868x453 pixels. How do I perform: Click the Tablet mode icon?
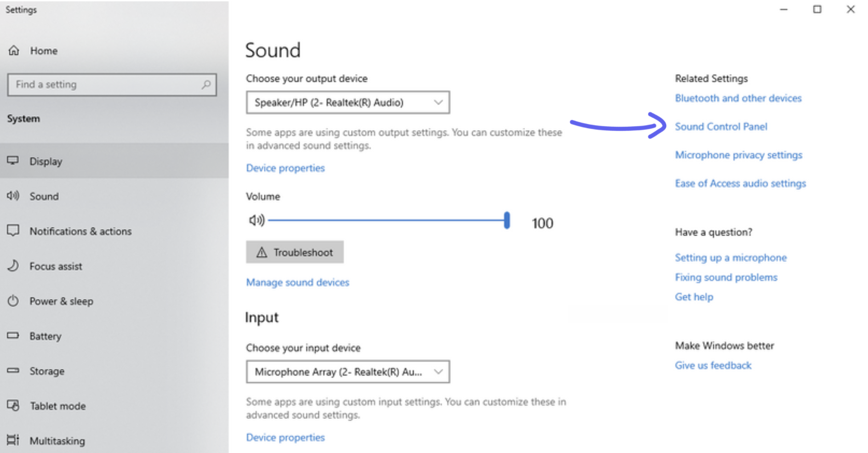click(13, 406)
